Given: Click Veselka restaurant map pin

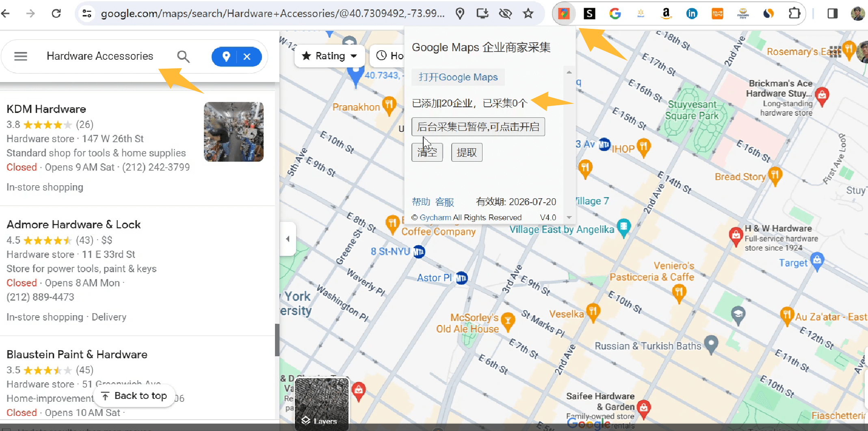Looking at the screenshot, I should tap(593, 312).
